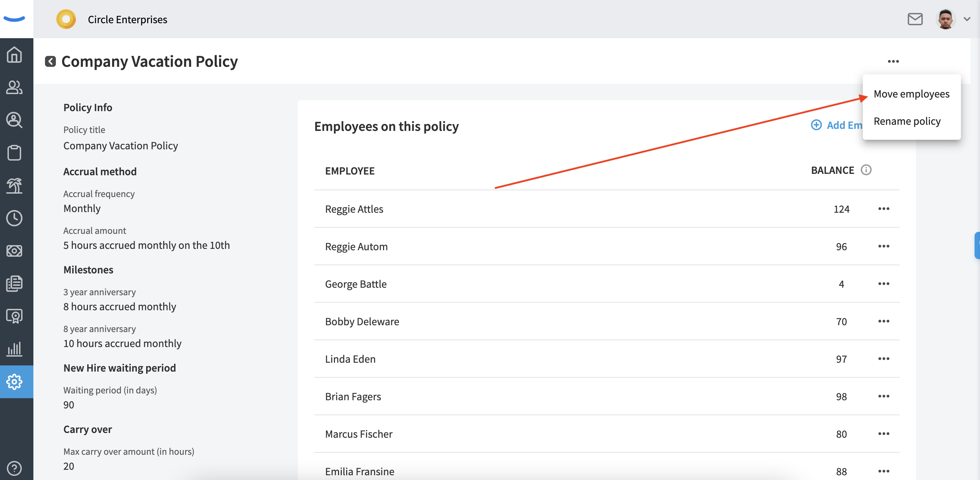Open Time Off via the palm tree icon
Image resolution: width=980 pixels, height=480 pixels.
point(14,185)
